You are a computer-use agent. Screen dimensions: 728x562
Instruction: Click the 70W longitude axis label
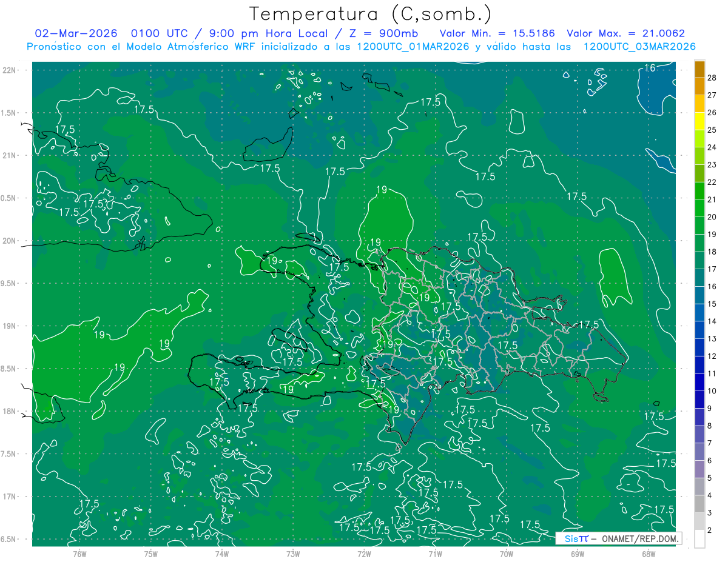(507, 554)
